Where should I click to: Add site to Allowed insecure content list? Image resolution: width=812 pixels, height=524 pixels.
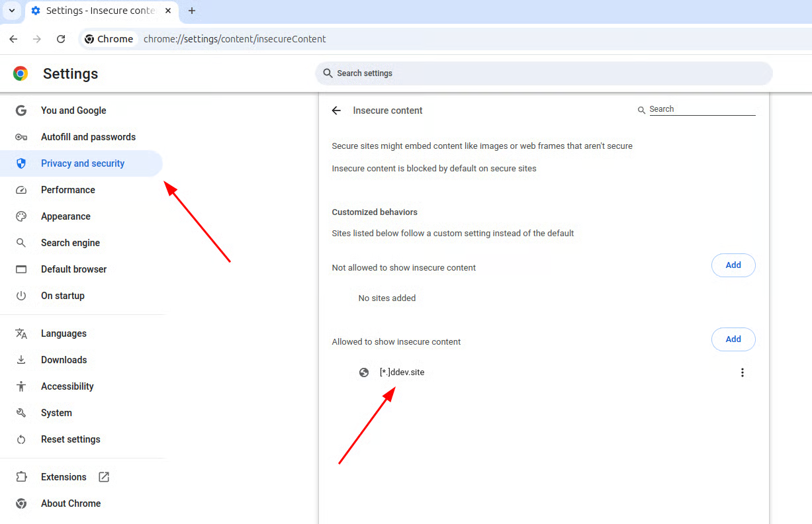tap(733, 339)
